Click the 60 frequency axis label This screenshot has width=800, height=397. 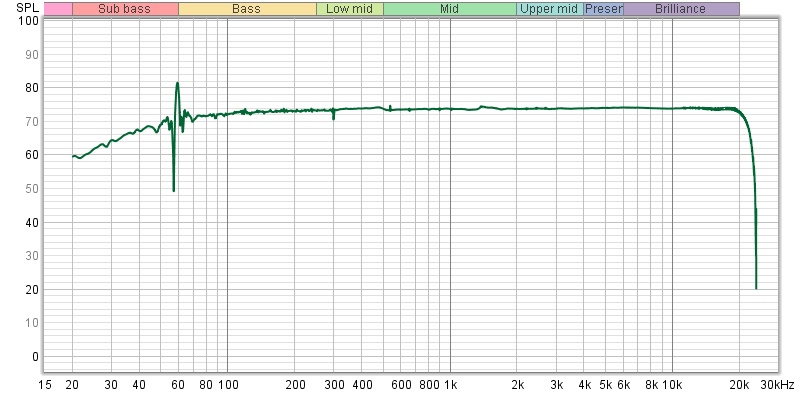pyautogui.click(x=178, y=385)
